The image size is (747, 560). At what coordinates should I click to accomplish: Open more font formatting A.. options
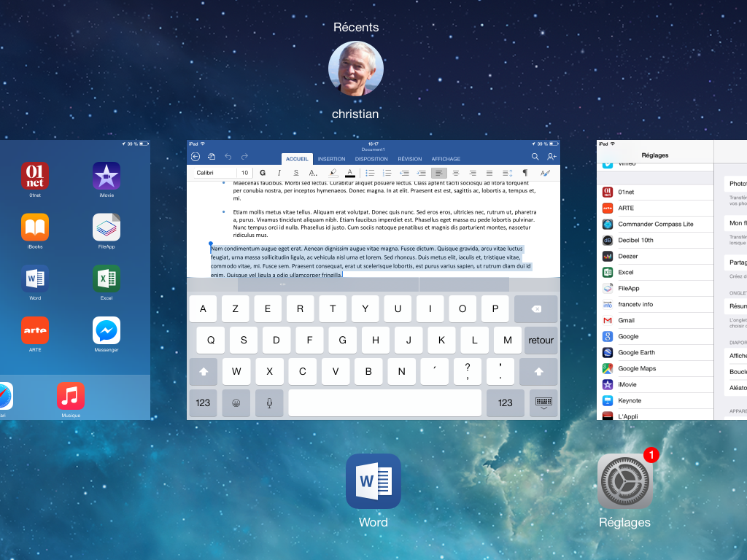point(312,173)
